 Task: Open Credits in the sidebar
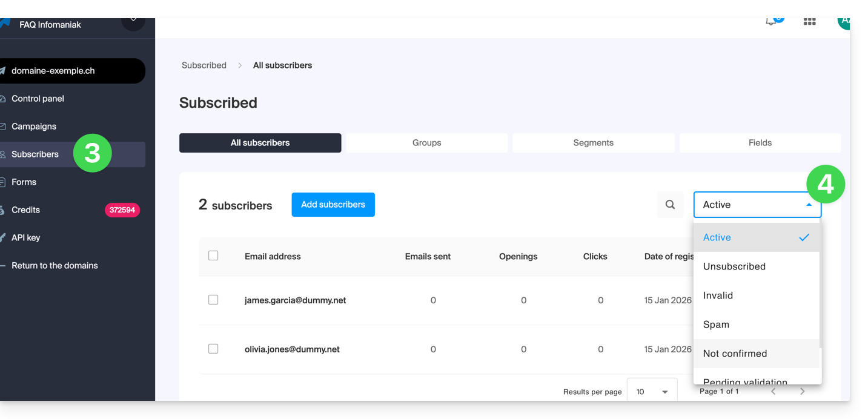point(26,210)
